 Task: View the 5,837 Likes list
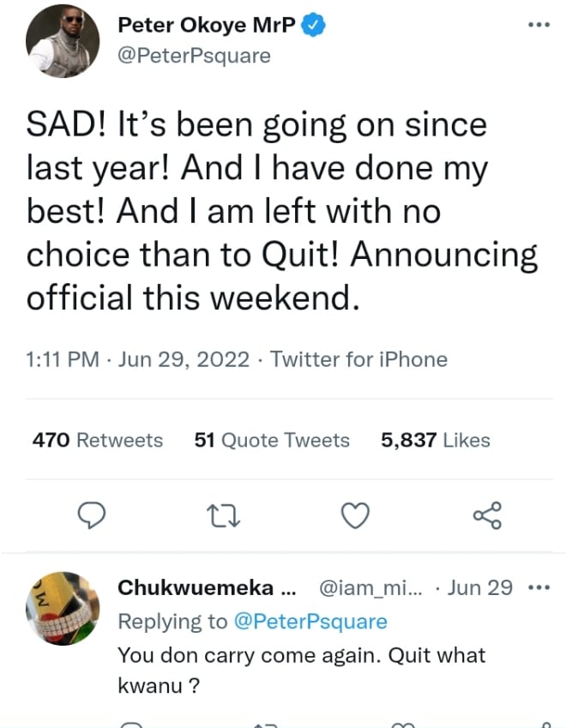(x=435, y=440)
